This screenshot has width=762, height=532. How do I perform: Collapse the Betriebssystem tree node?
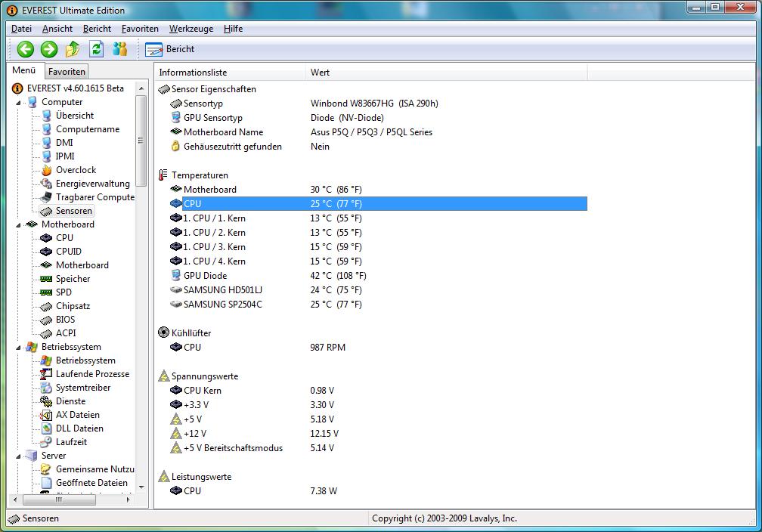(18, 348)
